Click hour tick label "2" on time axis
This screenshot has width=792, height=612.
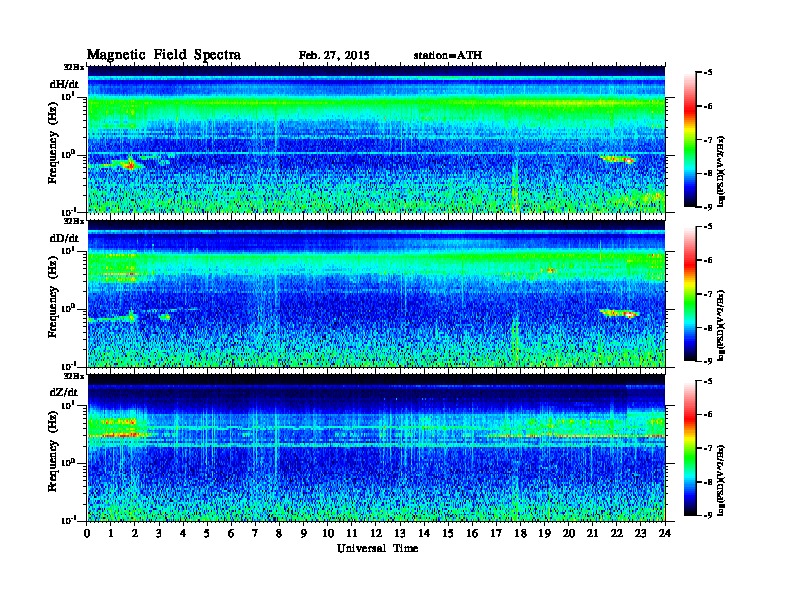tap(136, 533)
